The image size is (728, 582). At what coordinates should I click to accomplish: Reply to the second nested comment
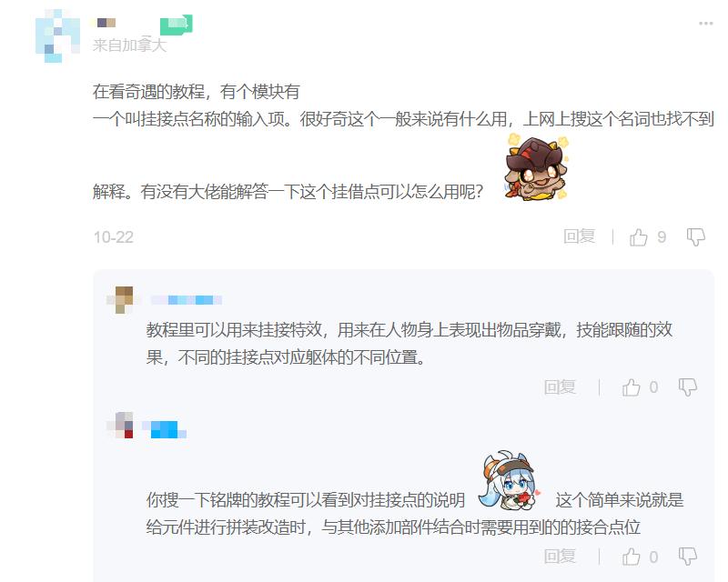[x=560, y=556]
